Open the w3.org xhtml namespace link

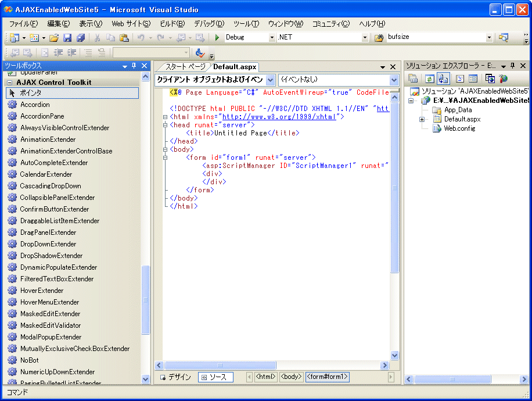(279, 117)
